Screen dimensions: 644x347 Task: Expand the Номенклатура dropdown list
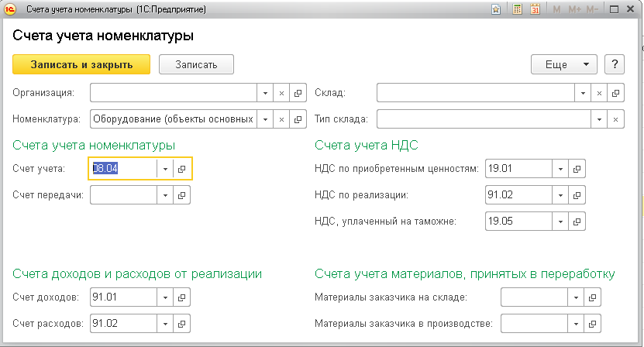(x=265, y=119)
